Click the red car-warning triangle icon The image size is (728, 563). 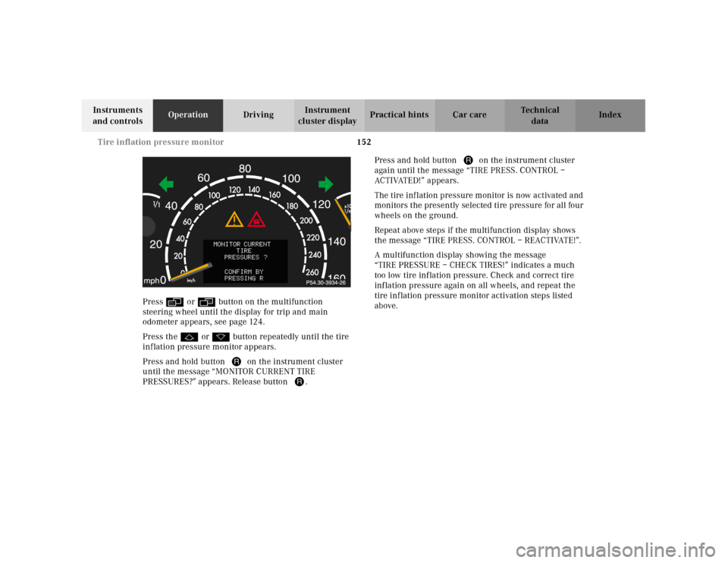click(x=256, y=219)
